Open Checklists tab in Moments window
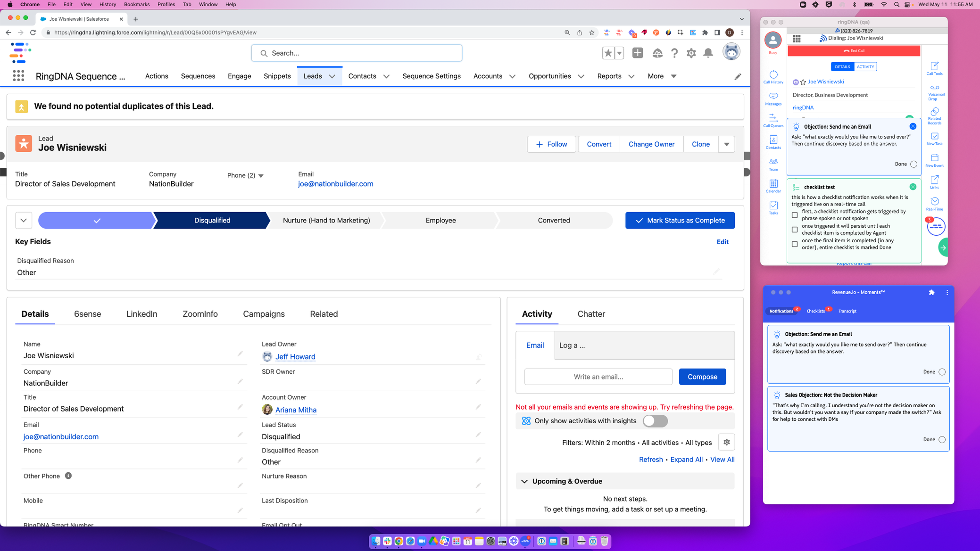Screen dimensions: 980x551 [x=815, y=311]
